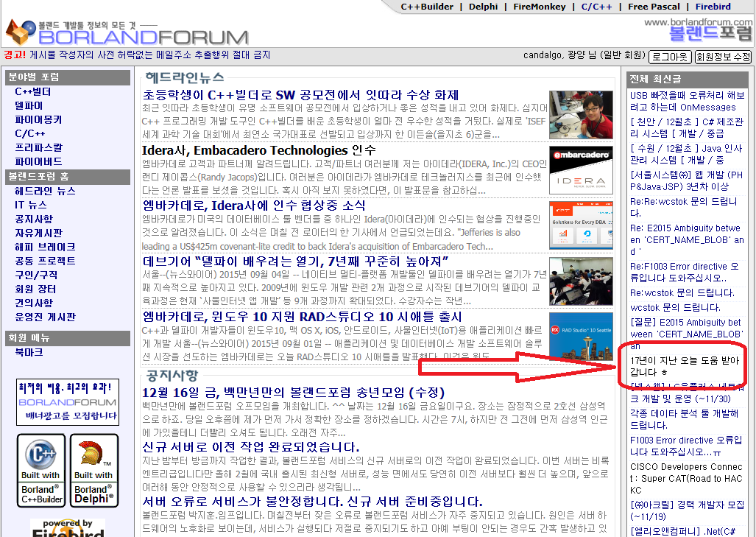Open the FireMonkey top navigation tab
756x537 pixels.
pyautogui.click(x=540, y=7)
